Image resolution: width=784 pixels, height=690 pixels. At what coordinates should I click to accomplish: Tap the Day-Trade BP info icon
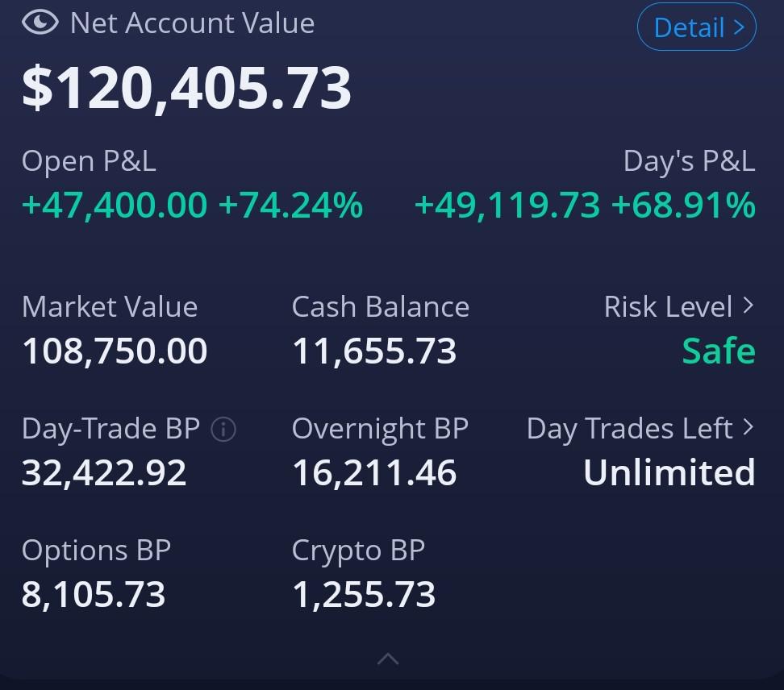pyautogui.click(x=223, y=430)
